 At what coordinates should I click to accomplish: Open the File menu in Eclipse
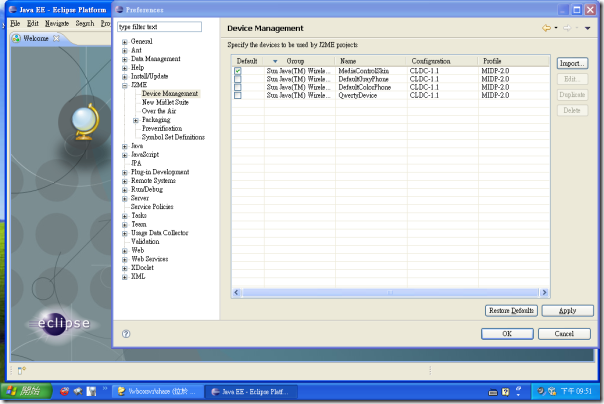pos(15,23)
